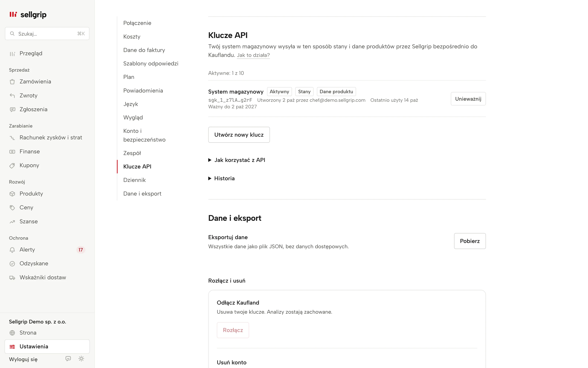Click the search magnifier icon
The image size is (588, 368).
point(12,34)
